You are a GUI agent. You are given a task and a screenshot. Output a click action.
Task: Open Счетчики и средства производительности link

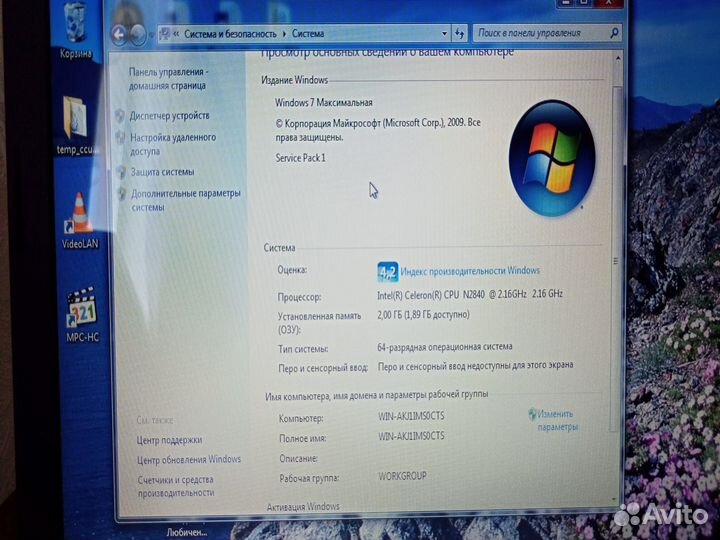pyautogui.click(x=176, y=486)
